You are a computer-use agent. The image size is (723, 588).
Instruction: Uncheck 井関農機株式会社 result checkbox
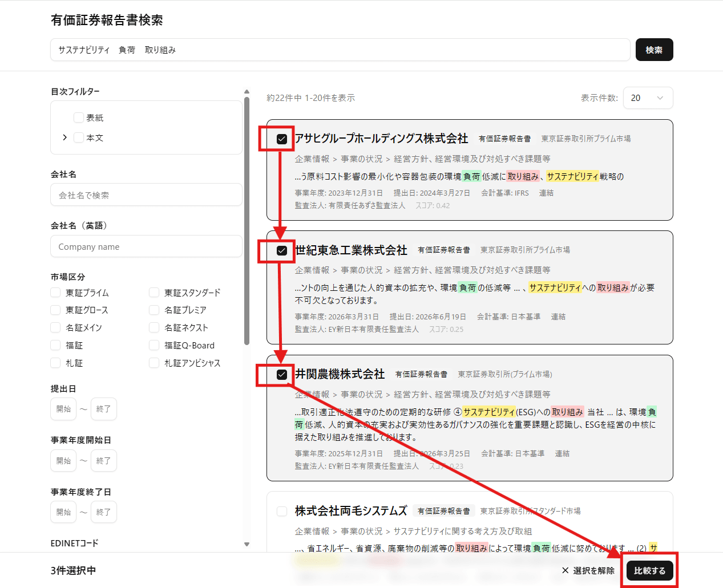pyautogui.click(x=282, y=375)
